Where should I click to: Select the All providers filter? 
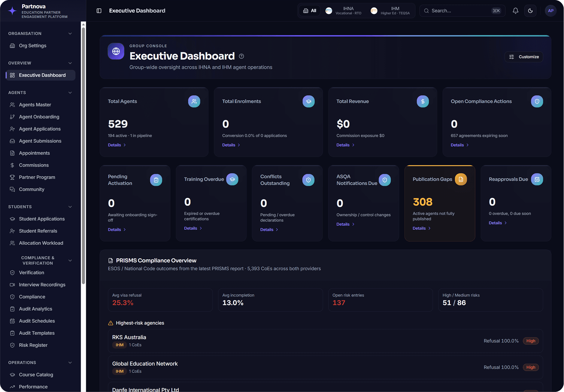click(x=310, y=11)
